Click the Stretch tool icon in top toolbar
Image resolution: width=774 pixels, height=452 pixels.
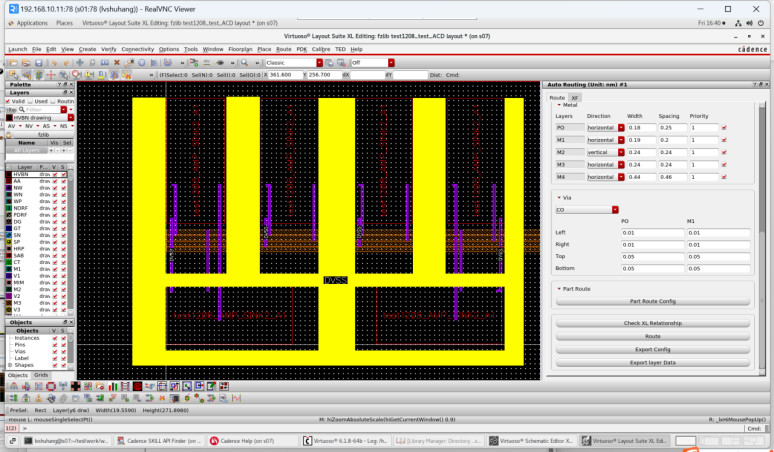coord(105,63)
